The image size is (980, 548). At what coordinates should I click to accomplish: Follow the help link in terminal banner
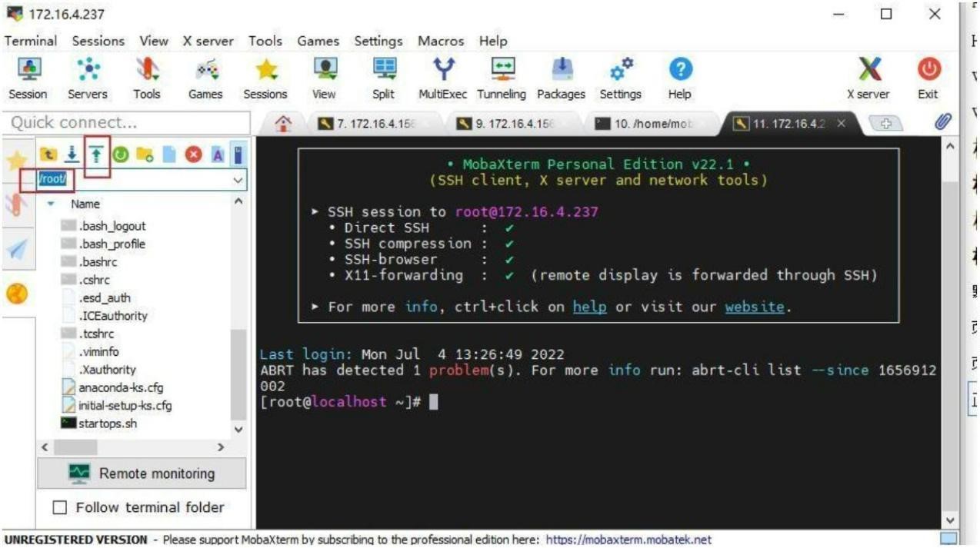(x=589, y=307)
